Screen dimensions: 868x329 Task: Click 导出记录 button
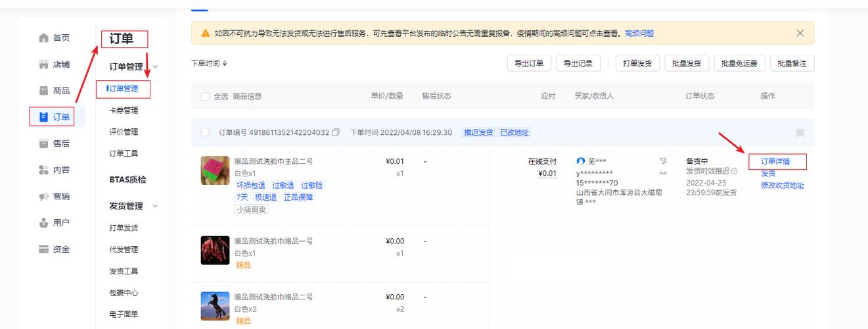578,63
